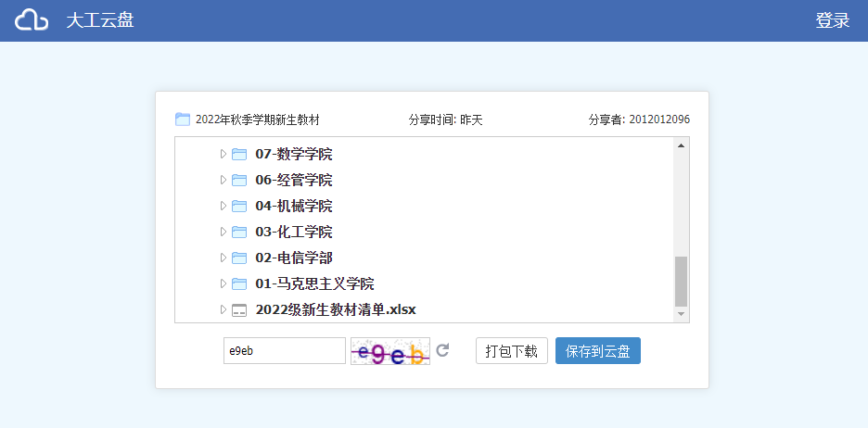The image size is (868, 428).
Task: Click the refresh captcha icon
Action: pyautogui.click(x=443, y=350)
